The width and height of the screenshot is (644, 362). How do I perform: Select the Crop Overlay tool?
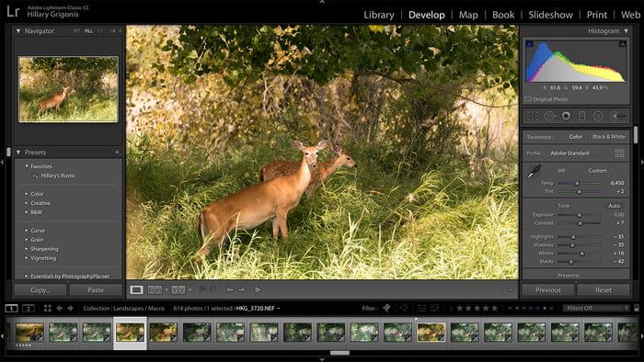coord(533,116)
